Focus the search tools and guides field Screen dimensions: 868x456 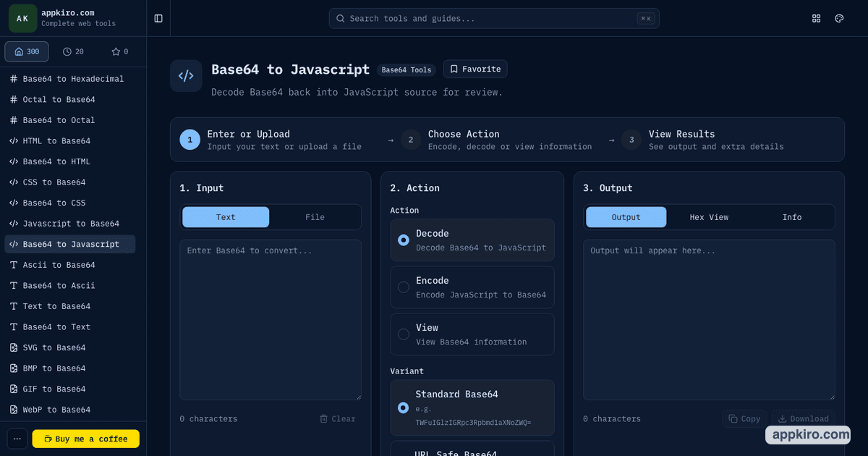pyautogui.click(x=494, y=18)
